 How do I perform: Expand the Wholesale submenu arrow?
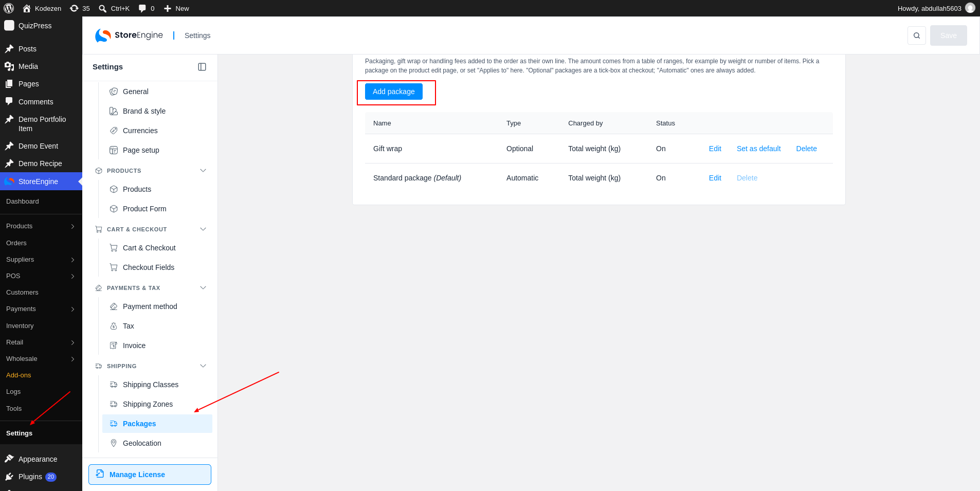72,359
